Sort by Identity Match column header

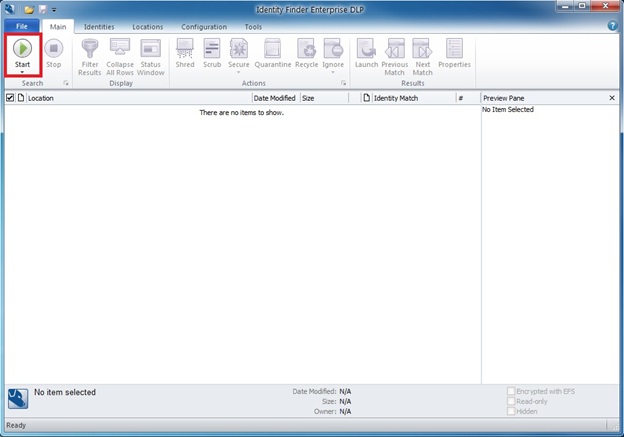pos(414,98)
